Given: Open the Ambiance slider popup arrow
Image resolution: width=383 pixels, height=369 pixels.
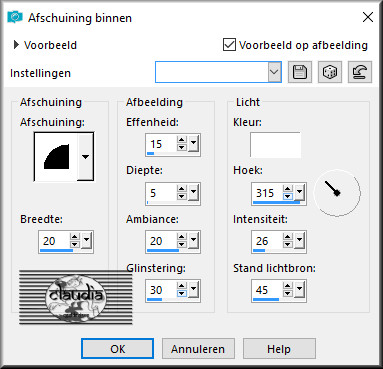Looking at the screenshot, I should 193,240.
